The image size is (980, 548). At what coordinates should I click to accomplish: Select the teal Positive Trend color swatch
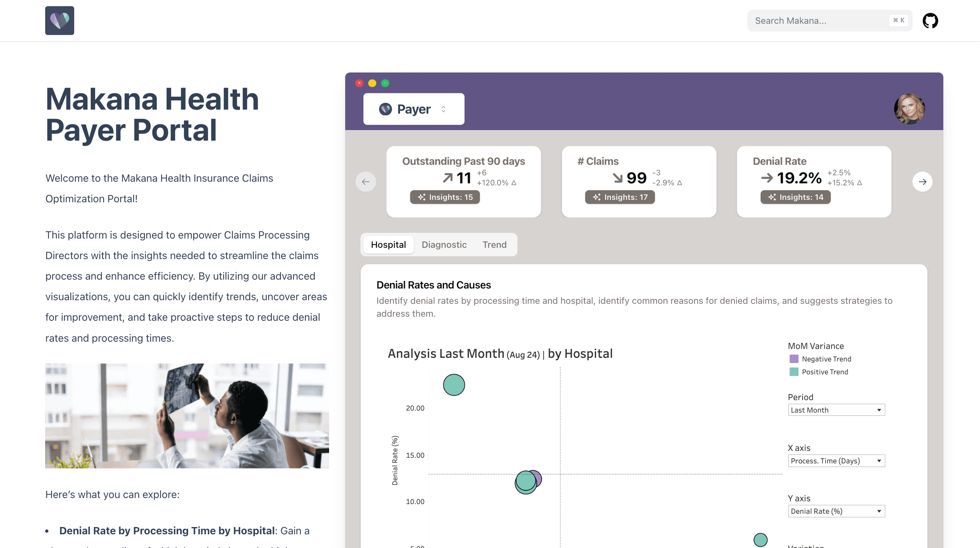click(794, 372)
